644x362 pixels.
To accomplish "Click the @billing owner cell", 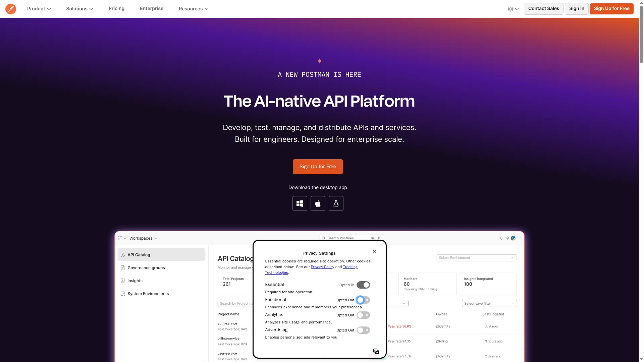I will (442, 342).
